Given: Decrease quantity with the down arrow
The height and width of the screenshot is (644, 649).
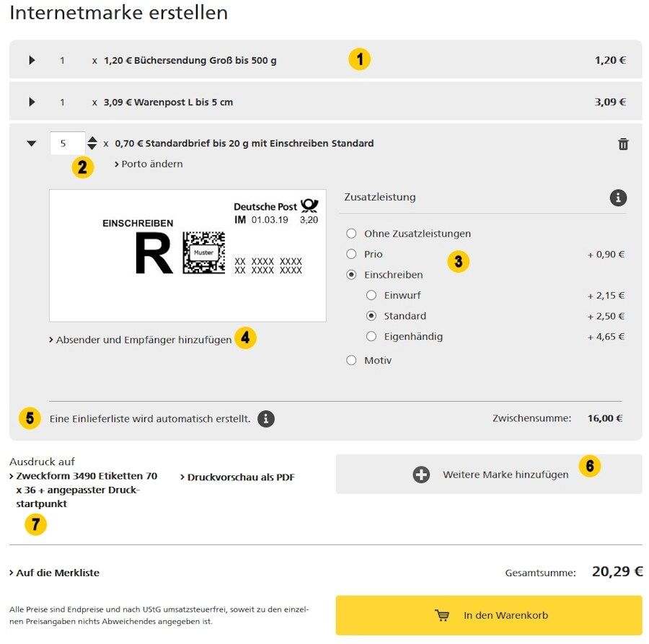Looking at the screenshot, I should (x=92, y=147).
